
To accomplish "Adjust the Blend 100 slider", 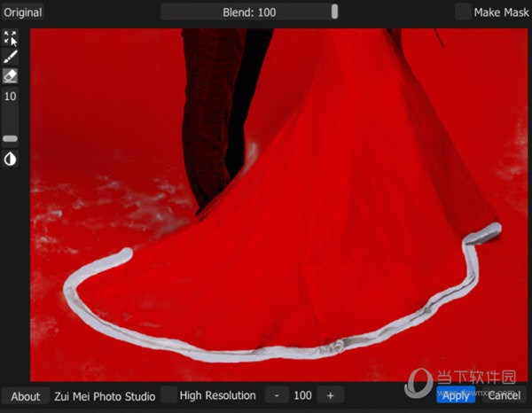I will click(x=249, y=12).
